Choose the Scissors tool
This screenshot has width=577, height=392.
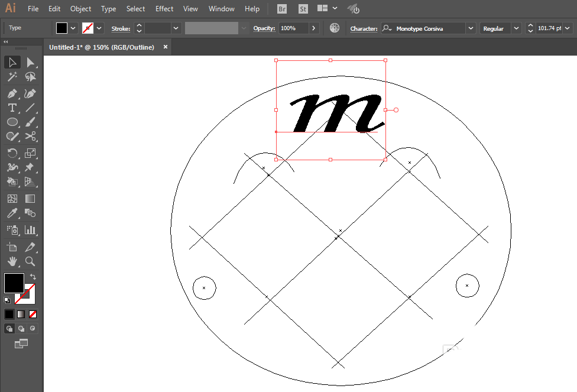click(30, 136)
